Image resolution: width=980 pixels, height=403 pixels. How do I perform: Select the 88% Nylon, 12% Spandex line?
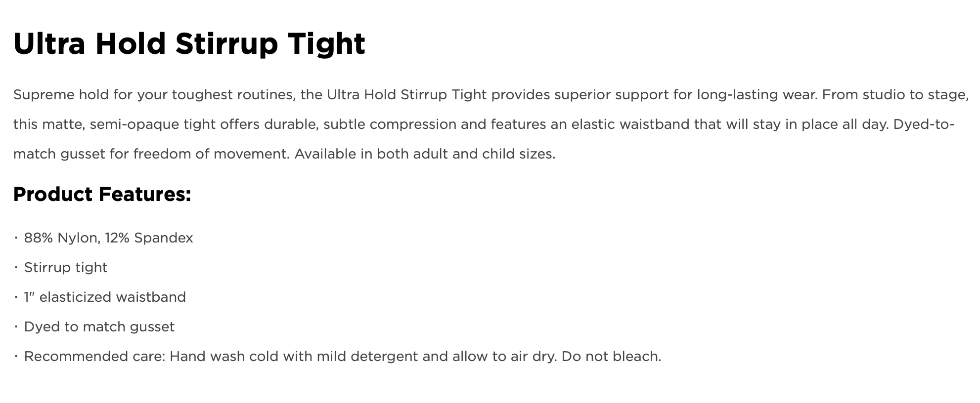[108, 238]
